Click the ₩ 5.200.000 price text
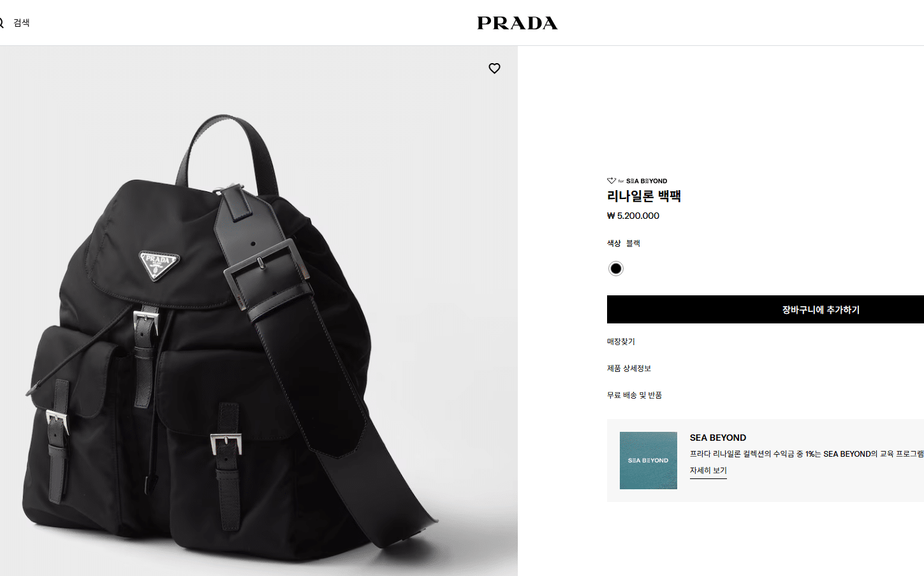Screen dimensions: 924x576 [x=633, y=216]
